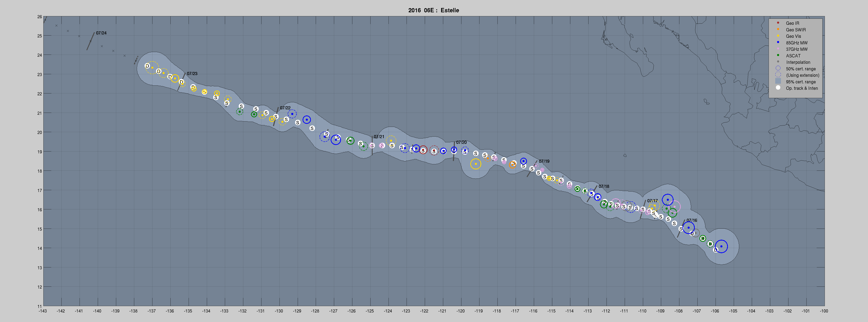Click the 07/24 date marker label
Viewport: 868px width, 322px height.
tap(101, 33)
